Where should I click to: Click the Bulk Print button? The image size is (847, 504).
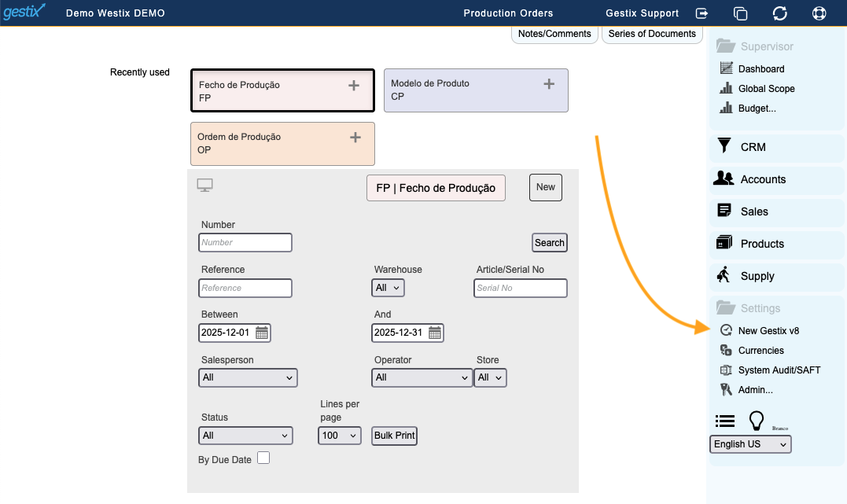[394, 436]
